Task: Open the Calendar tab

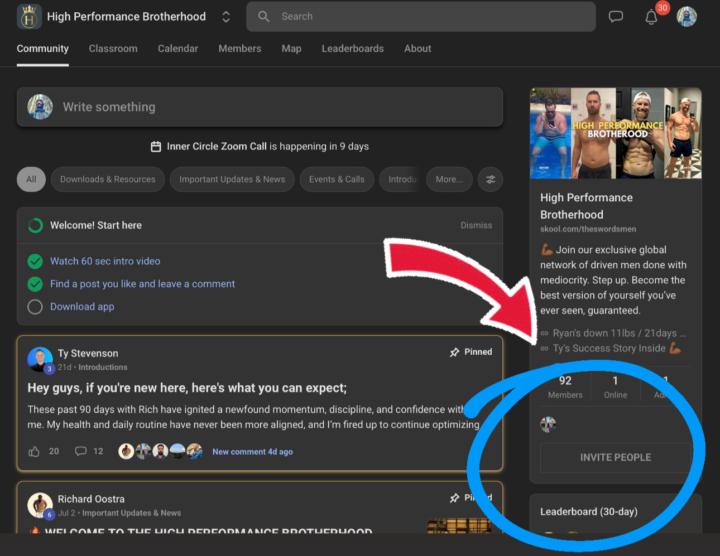Action: click(x=178, y=49)
